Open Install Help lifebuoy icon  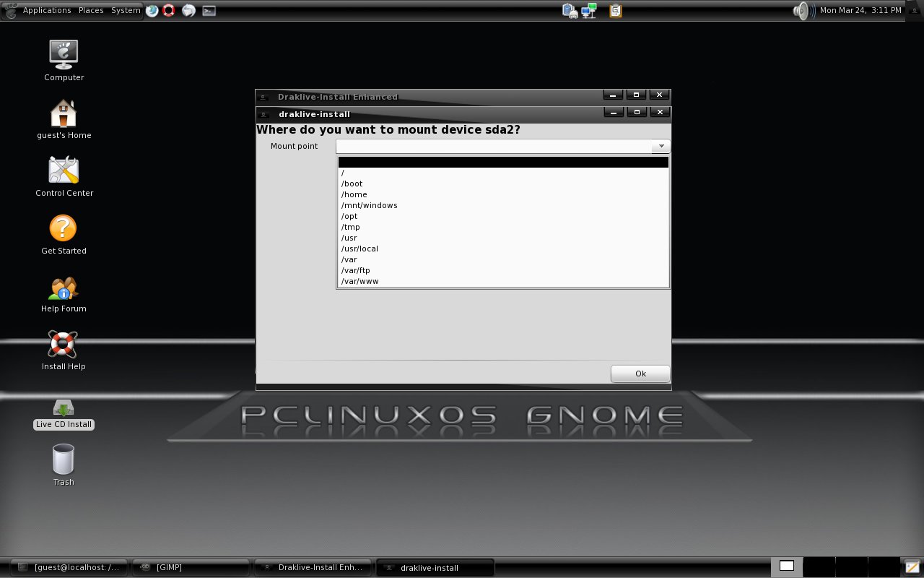point(63,345)
